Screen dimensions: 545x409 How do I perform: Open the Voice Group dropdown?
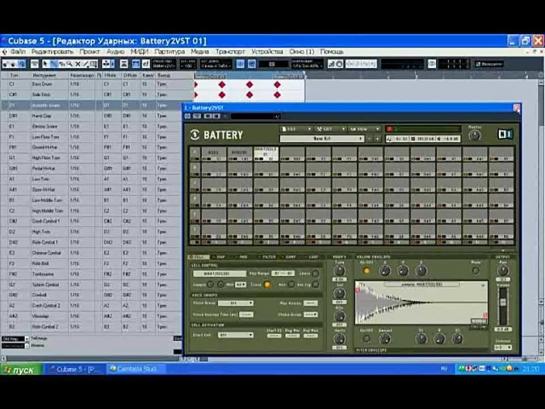click(x=235, y=303)
